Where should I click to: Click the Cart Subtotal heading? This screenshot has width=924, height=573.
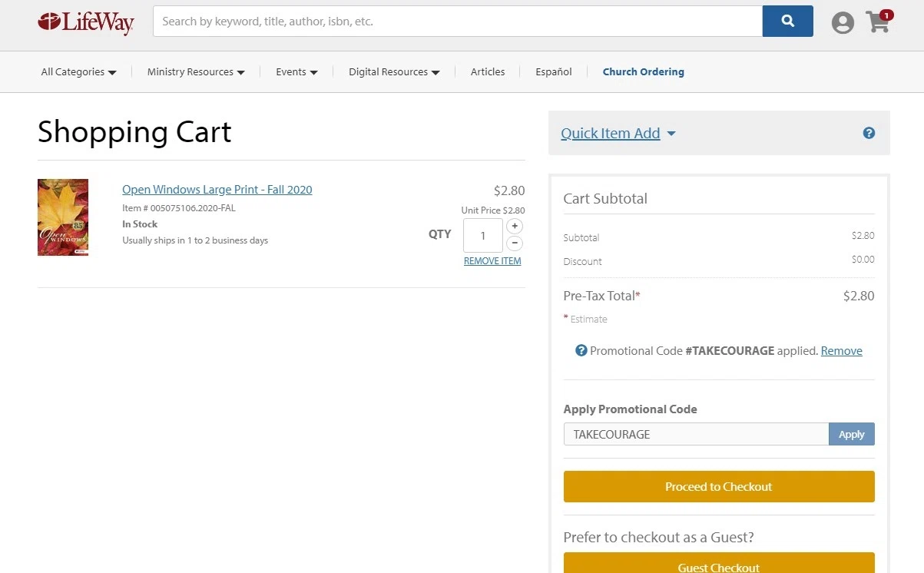(605, 198)
